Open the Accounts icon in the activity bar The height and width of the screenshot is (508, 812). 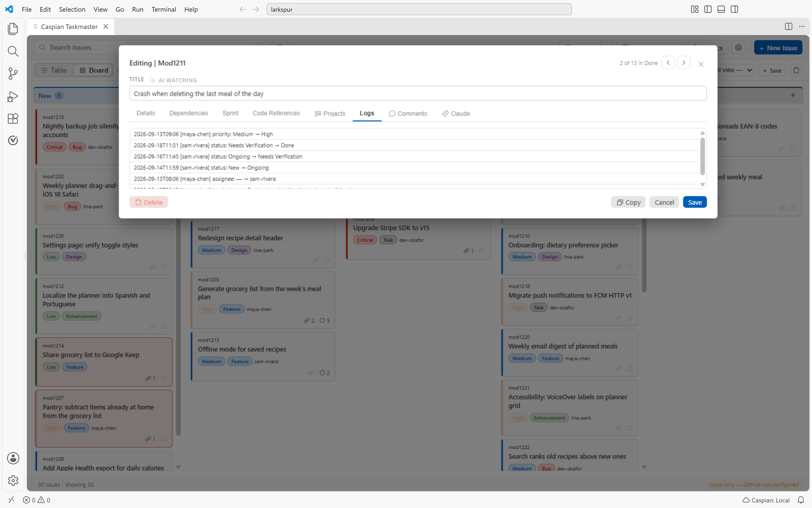pyautogui.click(x=13, y=458)
